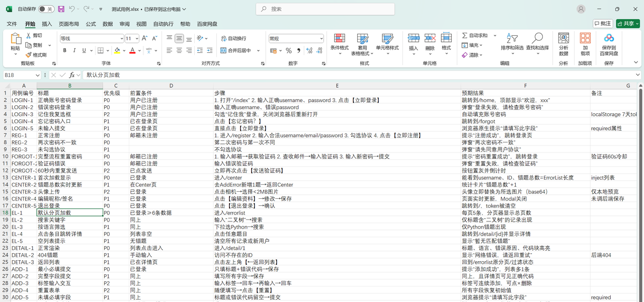Apply cell borders icon

[x=101, y=50]
